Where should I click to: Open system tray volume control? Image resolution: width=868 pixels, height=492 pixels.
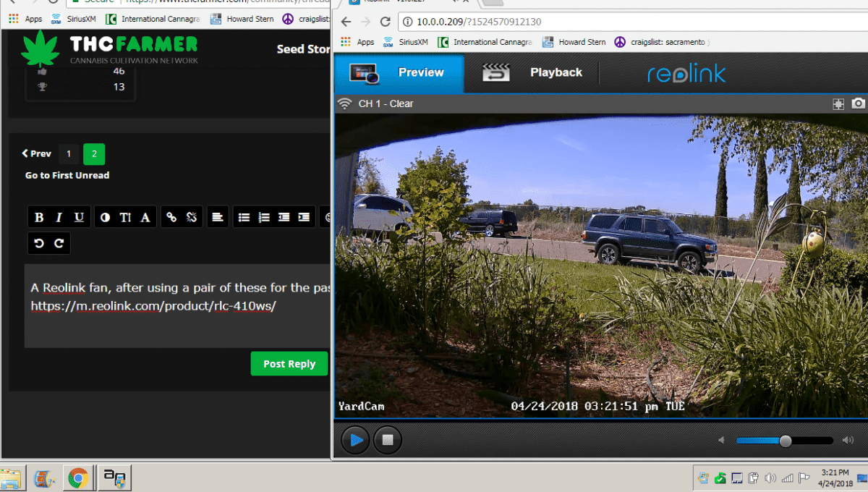click(x=770, y=478)
